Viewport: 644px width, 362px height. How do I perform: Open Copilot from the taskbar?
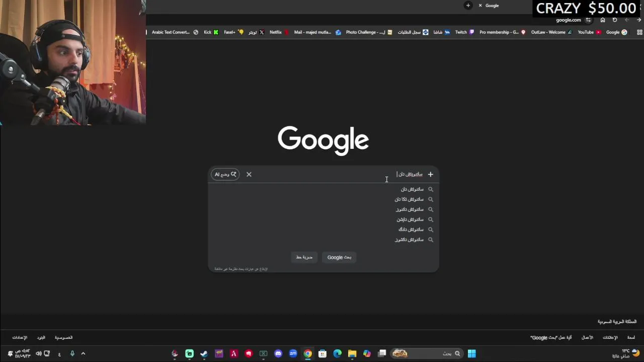click(x=367, y=353)
